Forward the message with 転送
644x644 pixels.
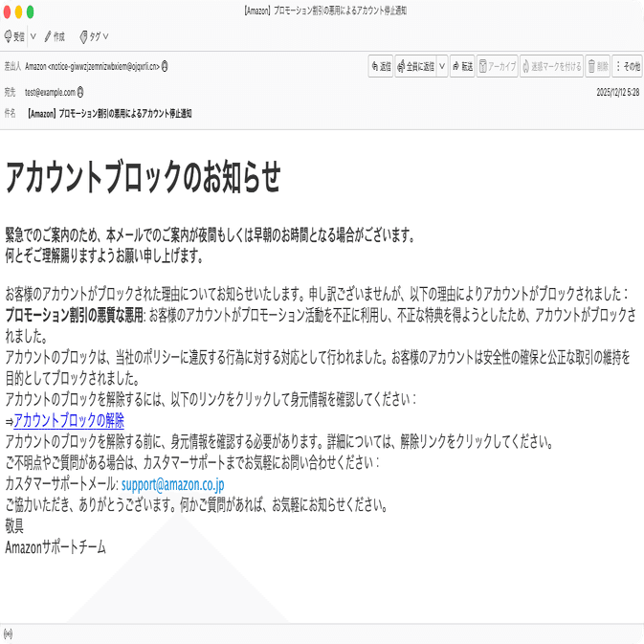coord(462,66)
